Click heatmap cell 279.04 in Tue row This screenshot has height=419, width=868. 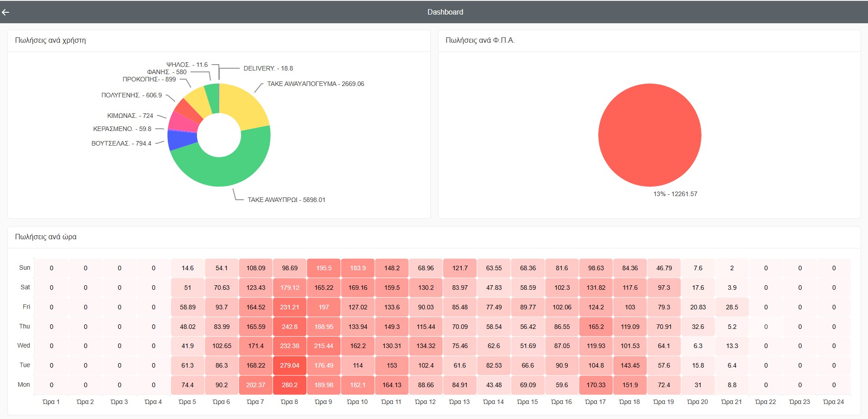[x=290, y=365]
